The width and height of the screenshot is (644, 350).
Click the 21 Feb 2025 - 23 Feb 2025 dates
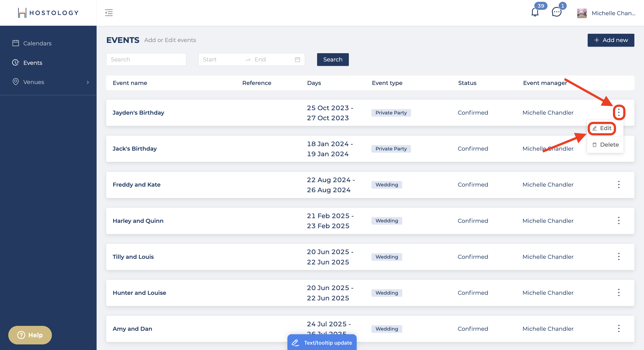330,221
